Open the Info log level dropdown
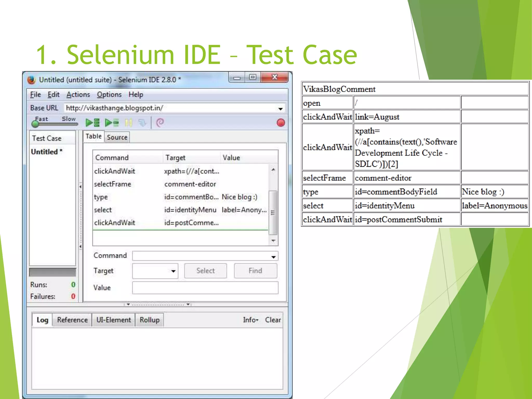 point(250,320)
